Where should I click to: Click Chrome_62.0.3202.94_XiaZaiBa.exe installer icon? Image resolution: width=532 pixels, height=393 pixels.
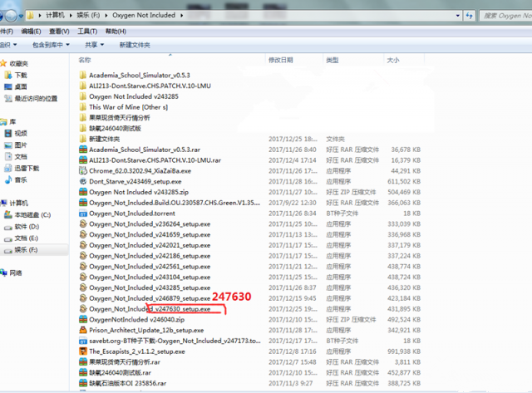(x=83, y=170)
